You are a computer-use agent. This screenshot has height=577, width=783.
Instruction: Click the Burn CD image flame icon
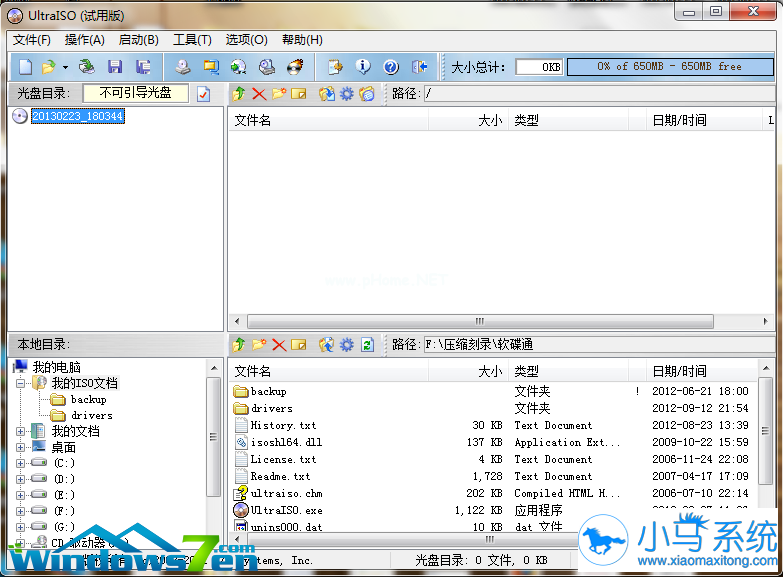(295, 66)
